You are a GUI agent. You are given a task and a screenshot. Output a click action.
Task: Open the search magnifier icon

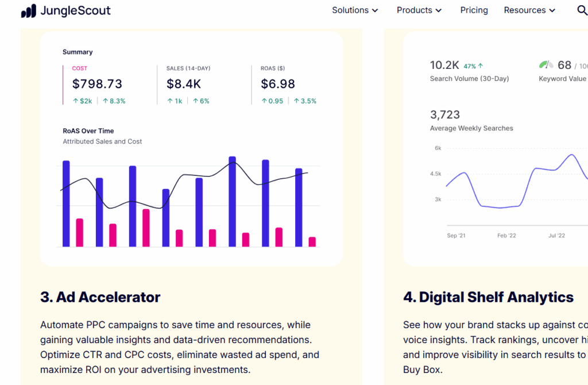click(x=582, y=10)
